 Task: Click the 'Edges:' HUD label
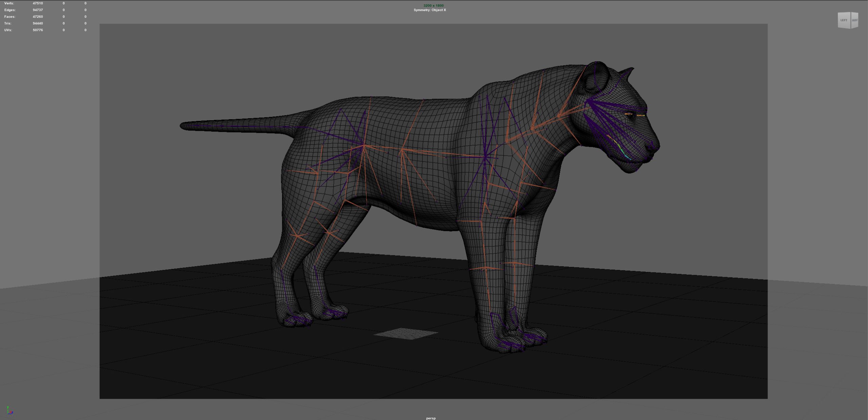[x=10, y=10]
